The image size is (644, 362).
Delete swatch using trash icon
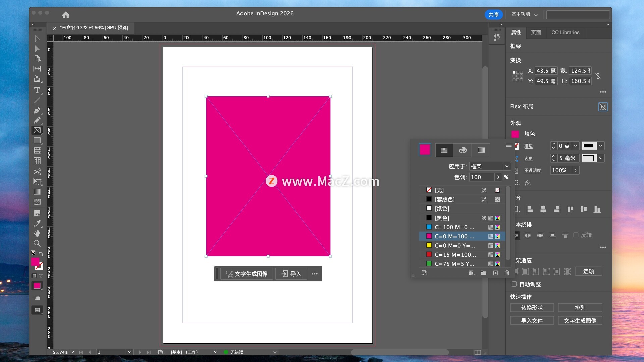pyautogui.click(x=507, y=273)
